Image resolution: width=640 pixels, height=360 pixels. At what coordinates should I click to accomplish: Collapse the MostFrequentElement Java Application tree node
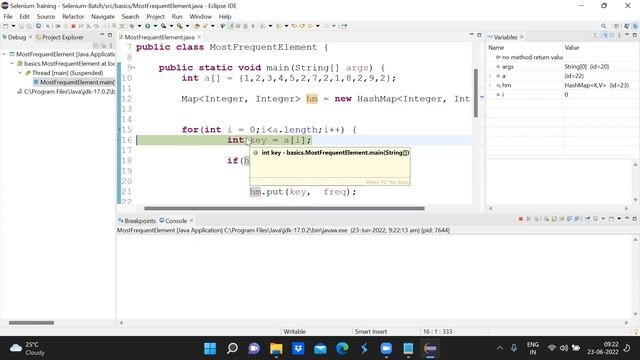coord(4,54)
